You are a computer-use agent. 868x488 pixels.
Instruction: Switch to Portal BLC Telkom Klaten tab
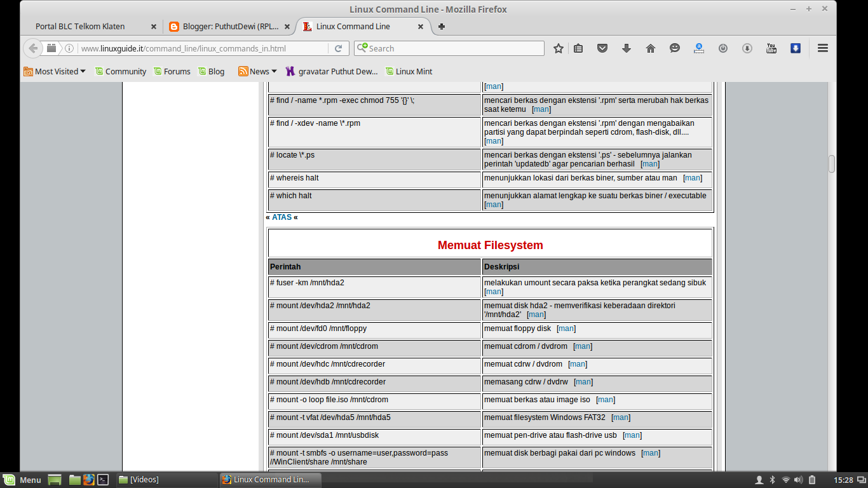[80, 27]
